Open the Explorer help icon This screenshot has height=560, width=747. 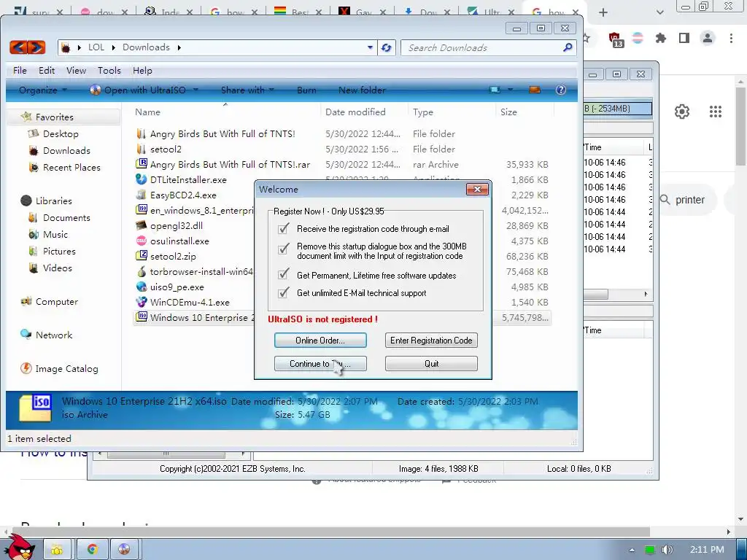561,90
